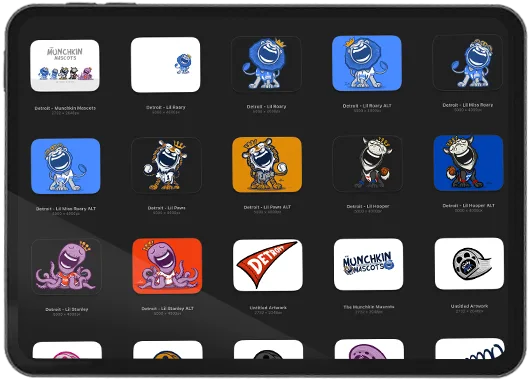The height and width of the screenshot is (382, 530).
Task: Select the 'Detroit - Lil Paws ALT' title
Action: pyautogui.click(x=267, y=207)
